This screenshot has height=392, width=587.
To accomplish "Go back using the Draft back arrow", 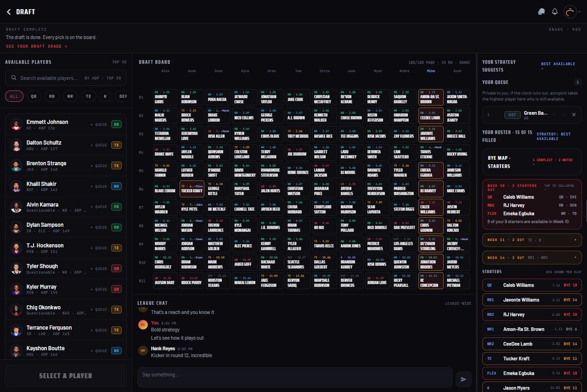I will [9, 12].
